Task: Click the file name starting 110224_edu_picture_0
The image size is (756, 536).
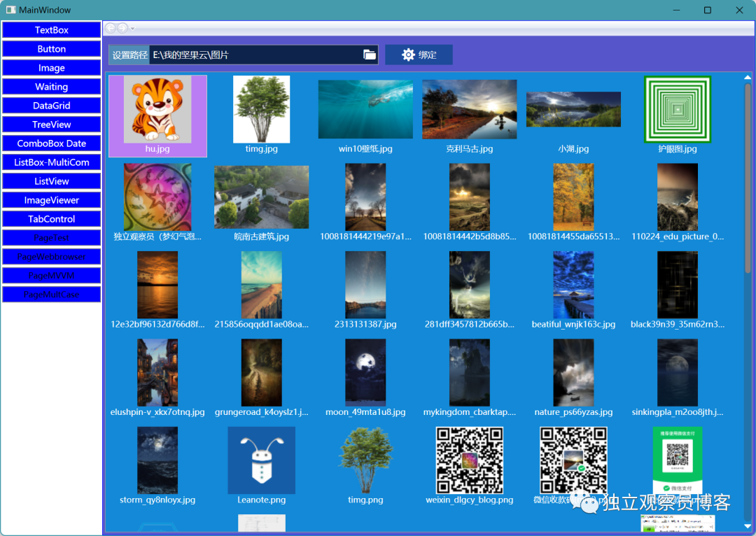Action: point(678,237)
